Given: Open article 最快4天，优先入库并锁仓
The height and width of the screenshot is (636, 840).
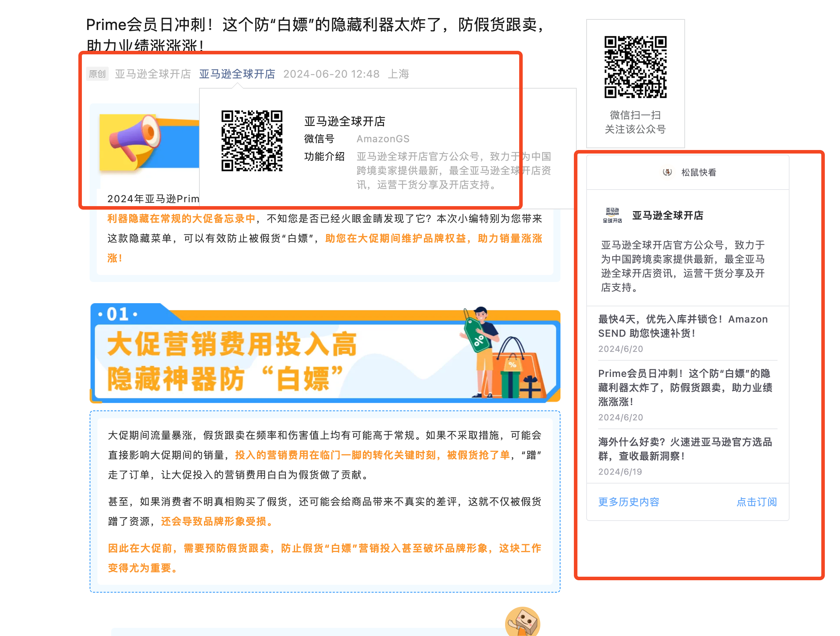Looking at the screenshot, I should coord(683,326).
